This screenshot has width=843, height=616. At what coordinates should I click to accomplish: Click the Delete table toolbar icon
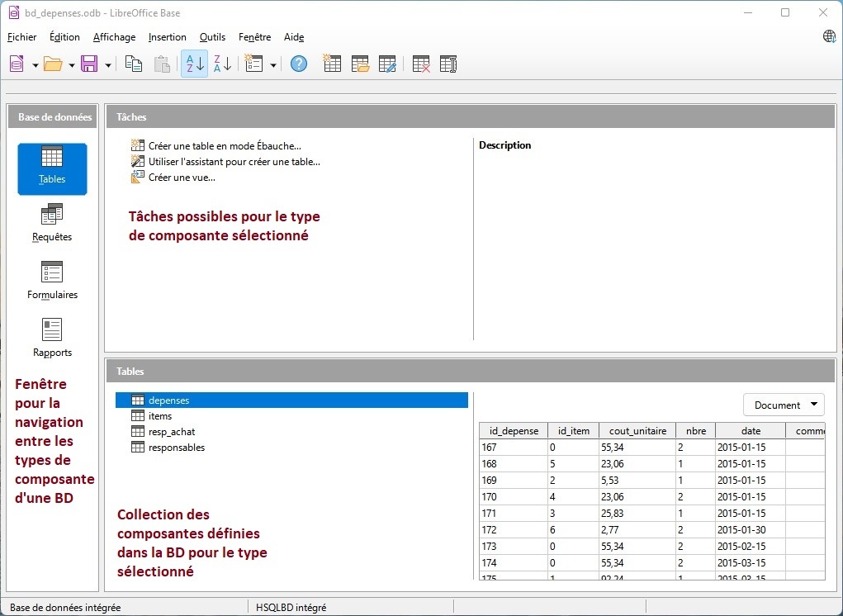421,64
